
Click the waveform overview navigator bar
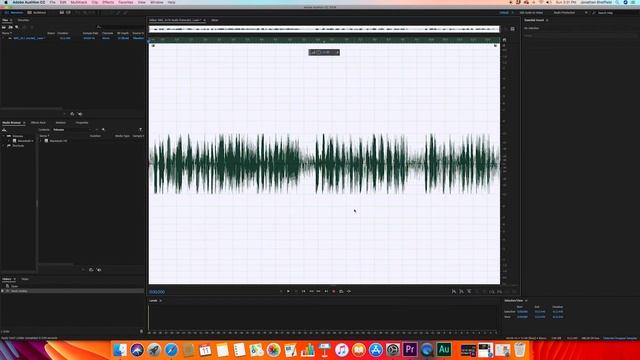[324, 29]
